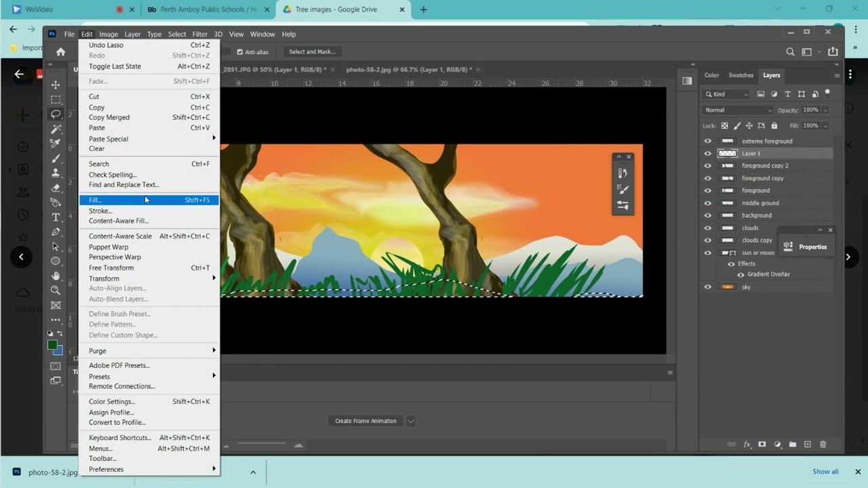Open the Edit Toolbar three-dots button

tap(56, 320)
